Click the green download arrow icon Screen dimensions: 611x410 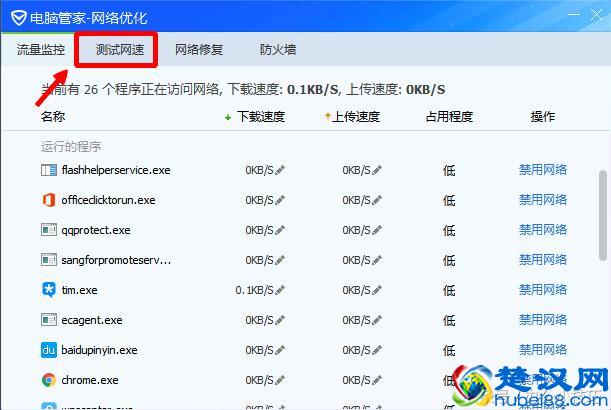pyautogui.click(x=228, y=117)
